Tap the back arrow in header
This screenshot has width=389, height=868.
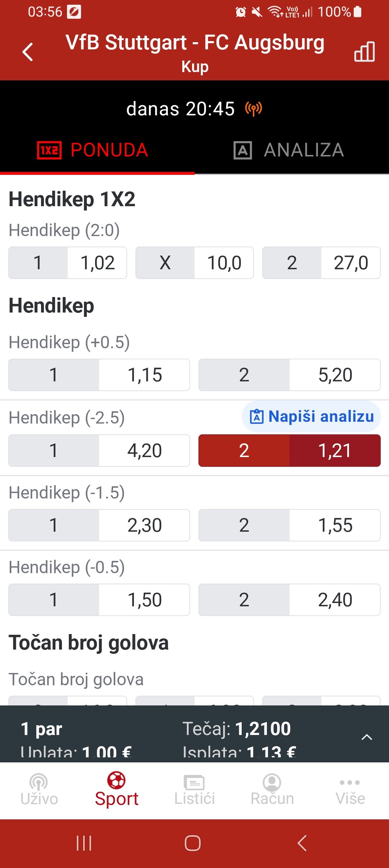pyautogui.click(x=28, y=52)
